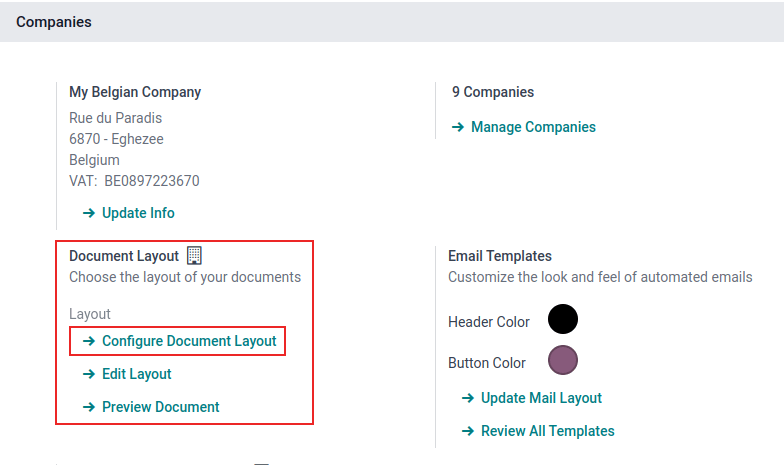
Task: Click the Rue du Paradis address line
Action: tap(116, 118)
